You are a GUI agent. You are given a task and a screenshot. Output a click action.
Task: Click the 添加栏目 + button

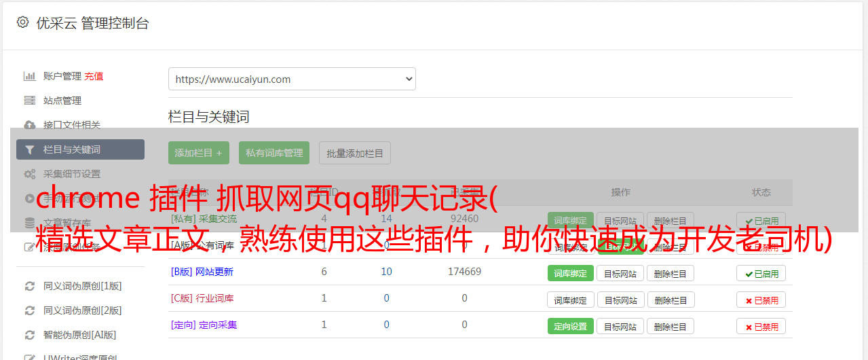(199, 153)
